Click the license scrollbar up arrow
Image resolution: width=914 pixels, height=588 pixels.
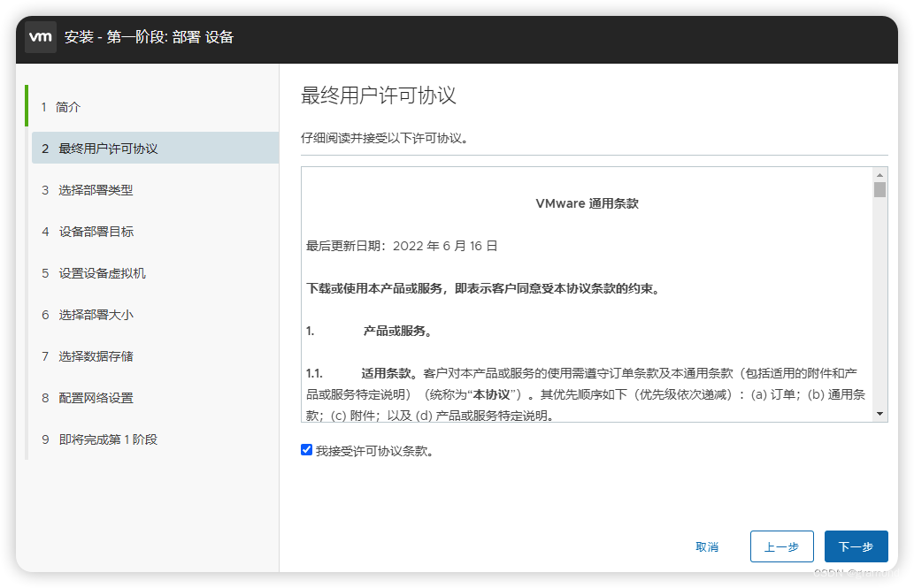tap(879, 175)
